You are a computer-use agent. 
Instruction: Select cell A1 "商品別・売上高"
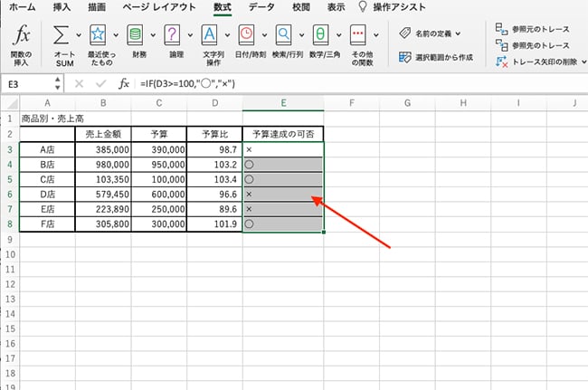(x=47, y=119)
